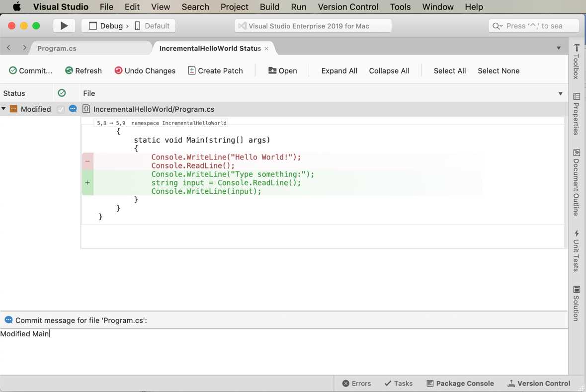586x392 pixels.
Task: Click the Apple menu icon
Action: [17, 7]
